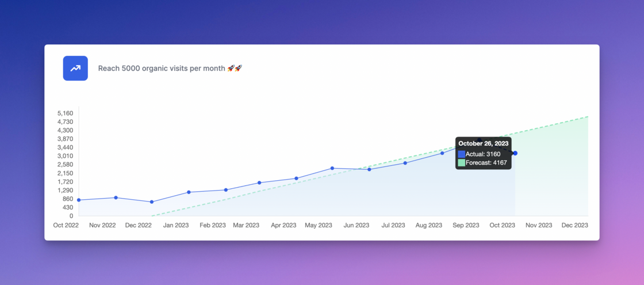Click the "860" y-axis value

pyautogui.click(x=68, y=199)
